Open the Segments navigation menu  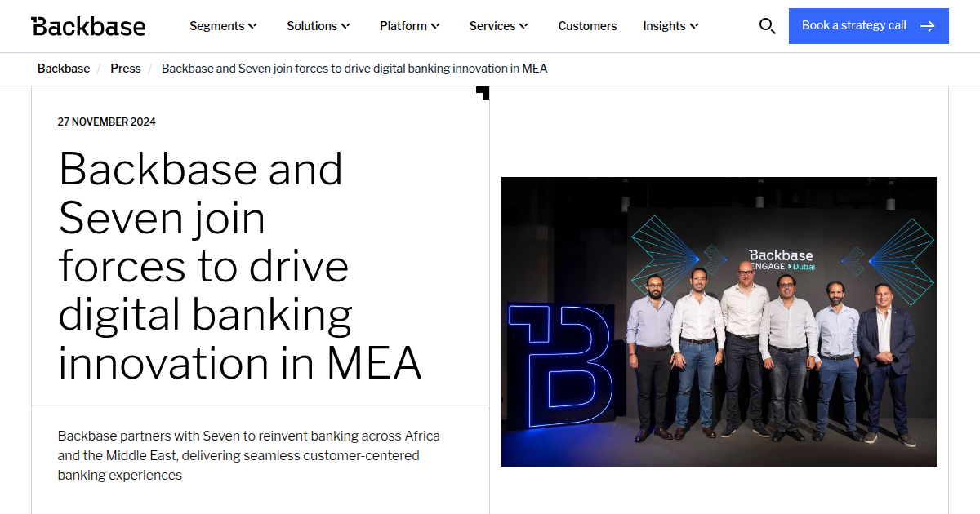pos(217,25)
